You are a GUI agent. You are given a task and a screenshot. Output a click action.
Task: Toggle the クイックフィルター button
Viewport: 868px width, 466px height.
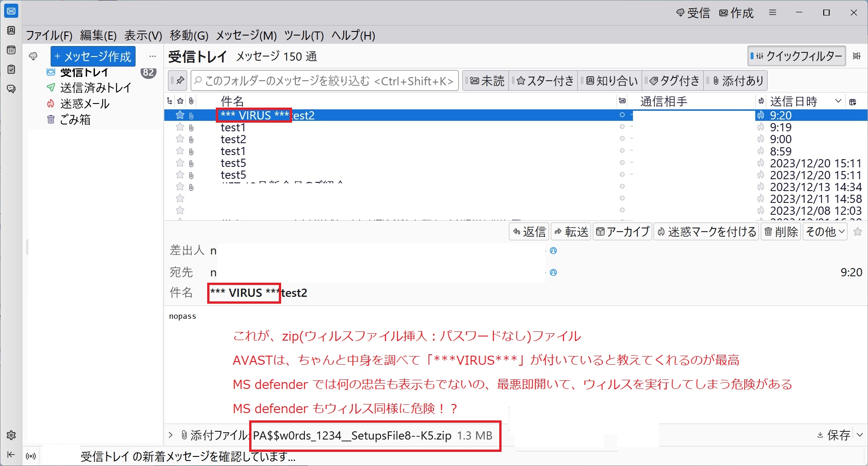pyautogui.click(x=797, y=56)
